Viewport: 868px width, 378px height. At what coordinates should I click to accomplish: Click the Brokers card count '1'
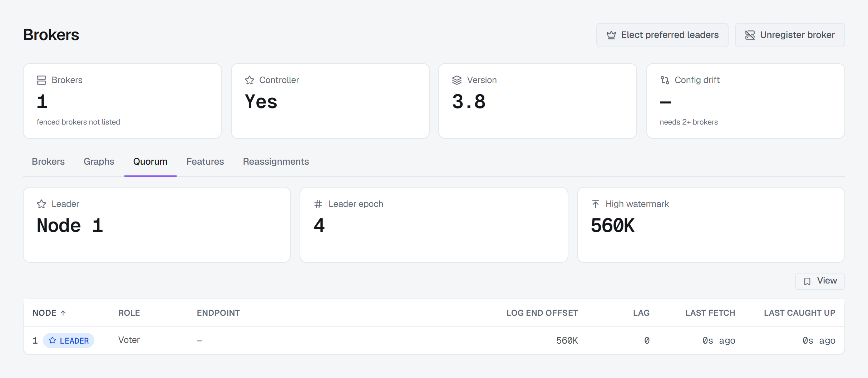point(42,102)
